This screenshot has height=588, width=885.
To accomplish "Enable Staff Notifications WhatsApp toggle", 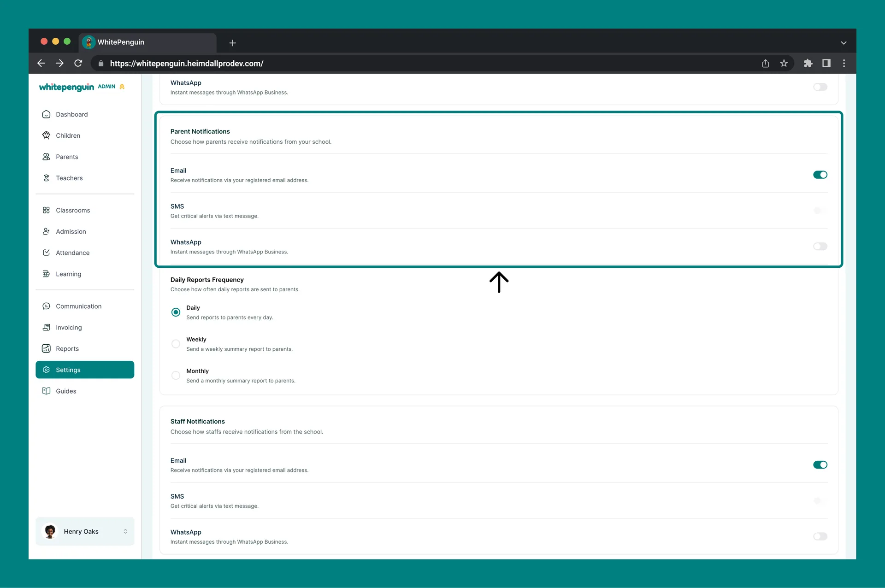I will [820, 536].
